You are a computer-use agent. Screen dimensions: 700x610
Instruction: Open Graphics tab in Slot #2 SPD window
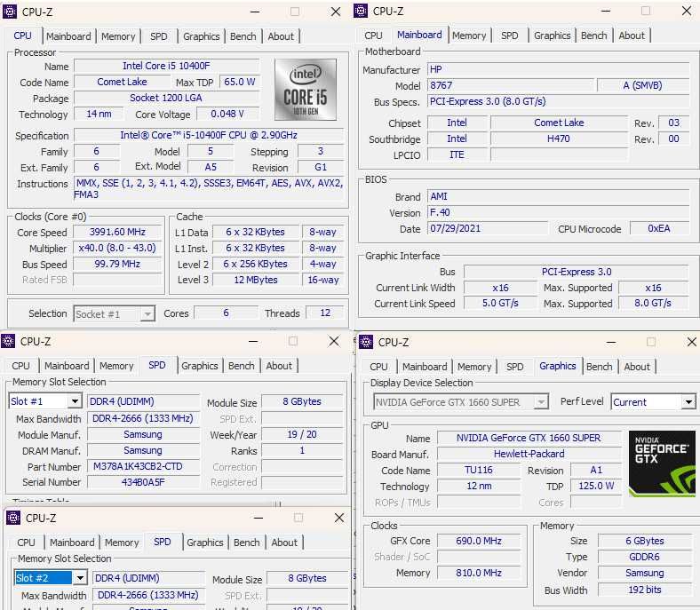[x=205, y=543]
